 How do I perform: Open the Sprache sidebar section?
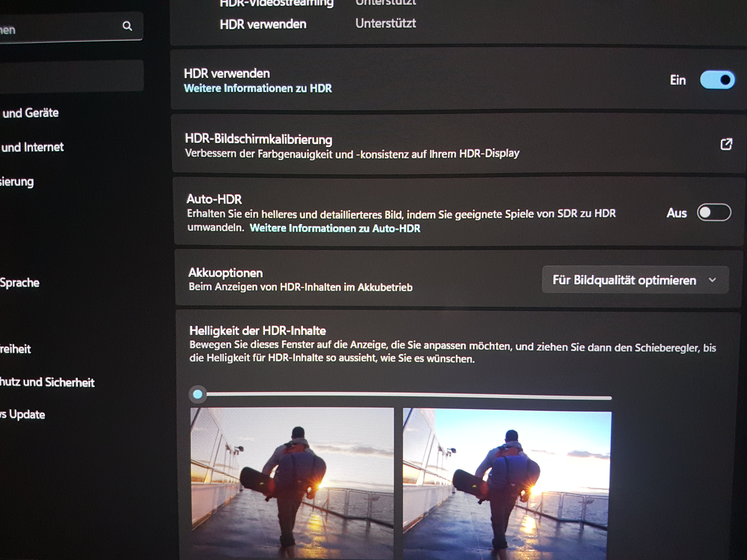click(20, 283)
